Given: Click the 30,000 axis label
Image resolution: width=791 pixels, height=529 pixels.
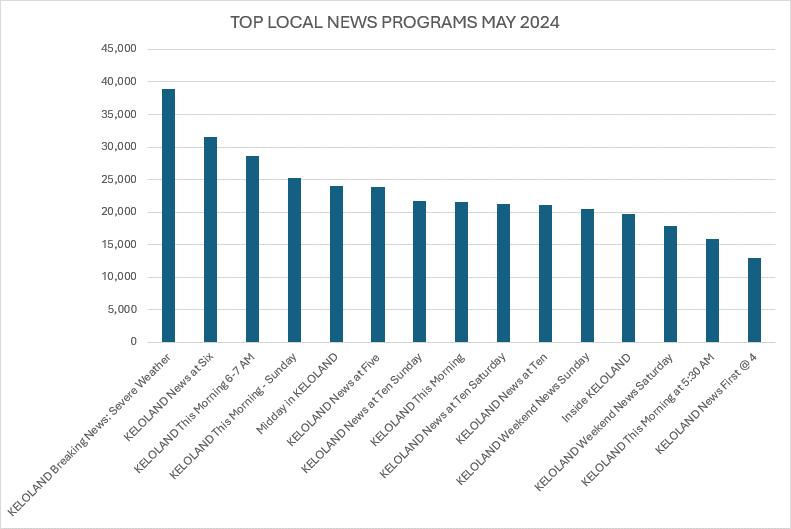Looking at the screenshot, I should pos(119,147).
